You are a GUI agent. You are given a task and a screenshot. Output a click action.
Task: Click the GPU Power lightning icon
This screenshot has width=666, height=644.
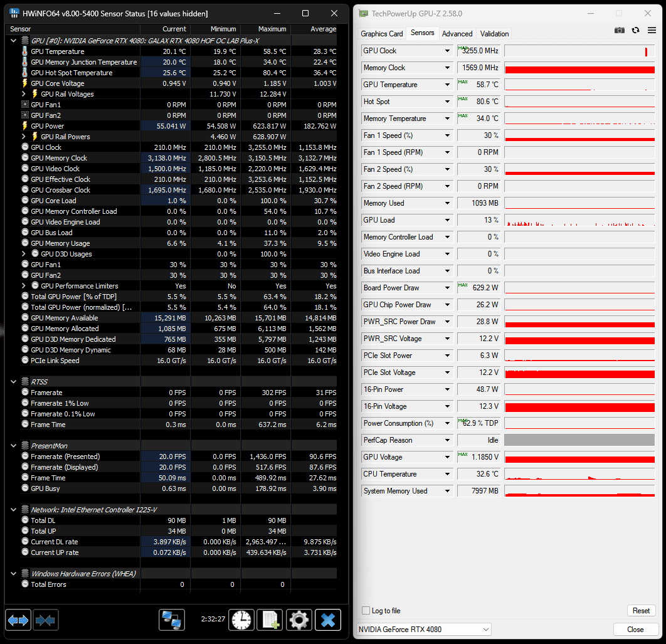[x=24, y=126]
